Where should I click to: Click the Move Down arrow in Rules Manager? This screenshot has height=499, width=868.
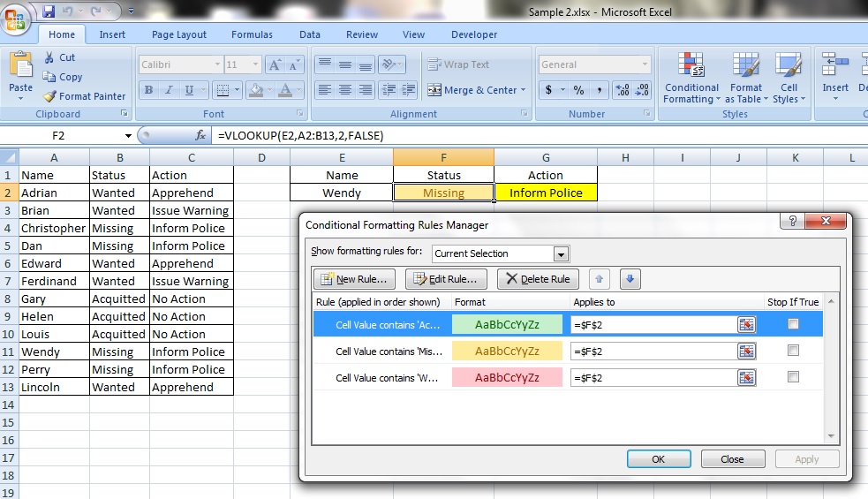click(x=630, y=279)
